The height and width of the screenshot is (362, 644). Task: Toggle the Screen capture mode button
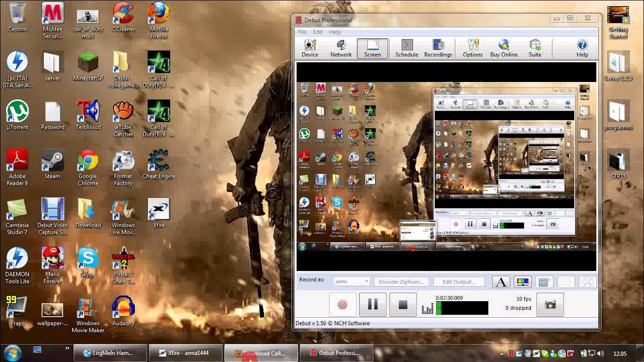tap(372, 48)
